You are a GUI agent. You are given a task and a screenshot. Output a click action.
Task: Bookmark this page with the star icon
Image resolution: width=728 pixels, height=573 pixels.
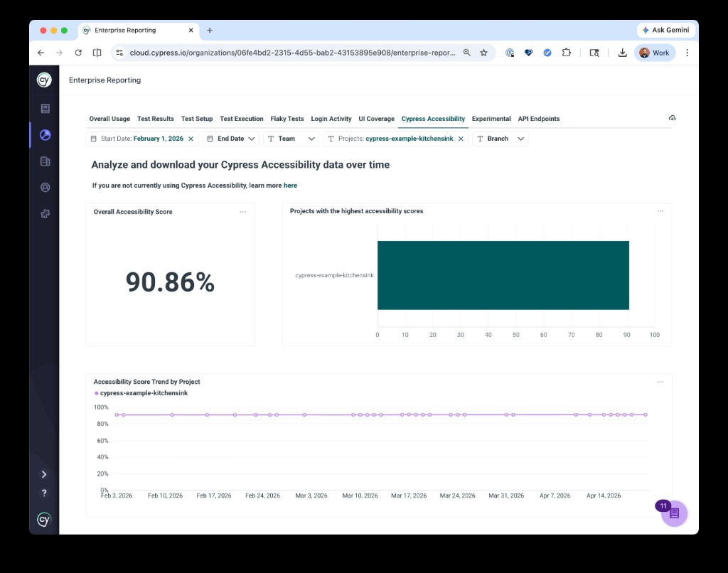pyautogui.click(x=483, y=53)
